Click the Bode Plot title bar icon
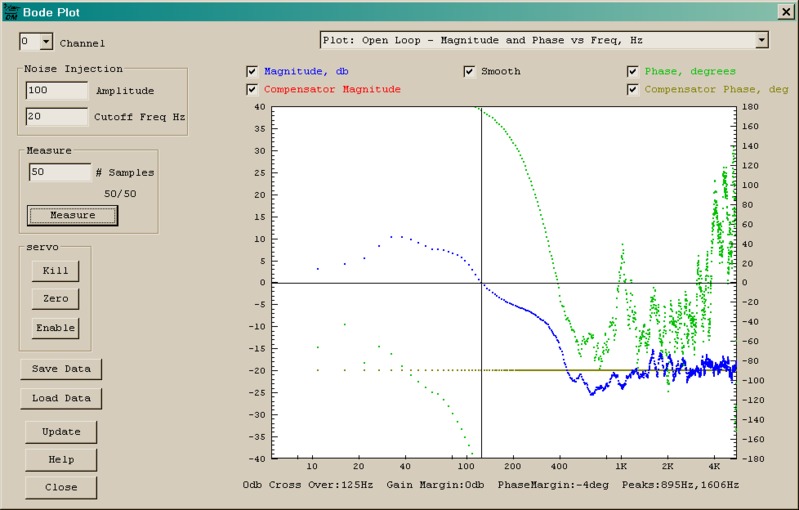 [x=10, y=12]
